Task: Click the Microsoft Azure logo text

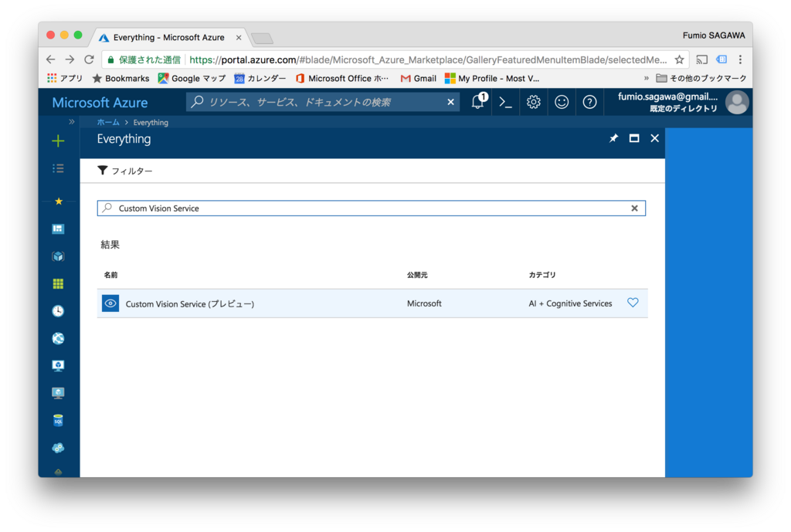Action: tap(100, 103)
